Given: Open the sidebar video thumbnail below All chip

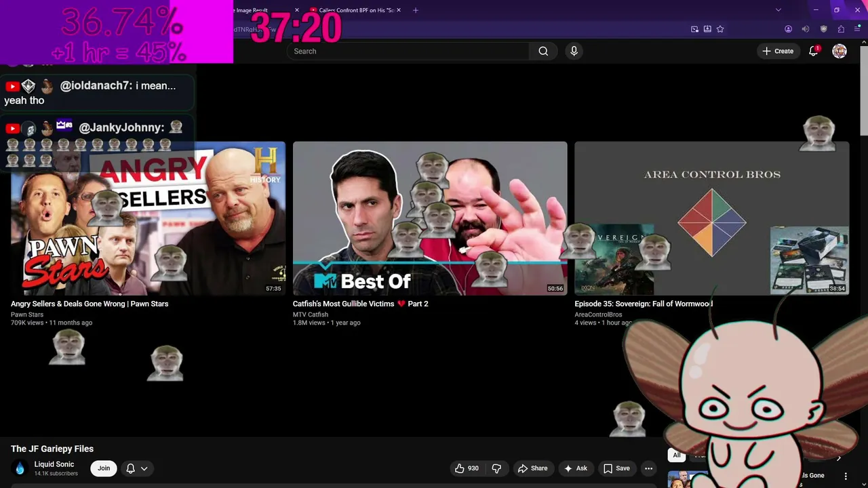Looking at the screenshot, I should 688,479.
